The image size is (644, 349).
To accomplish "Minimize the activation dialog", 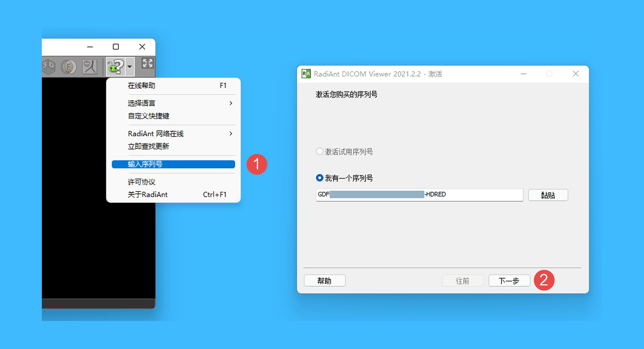I will pyautogui.click(x=524, y=74).
